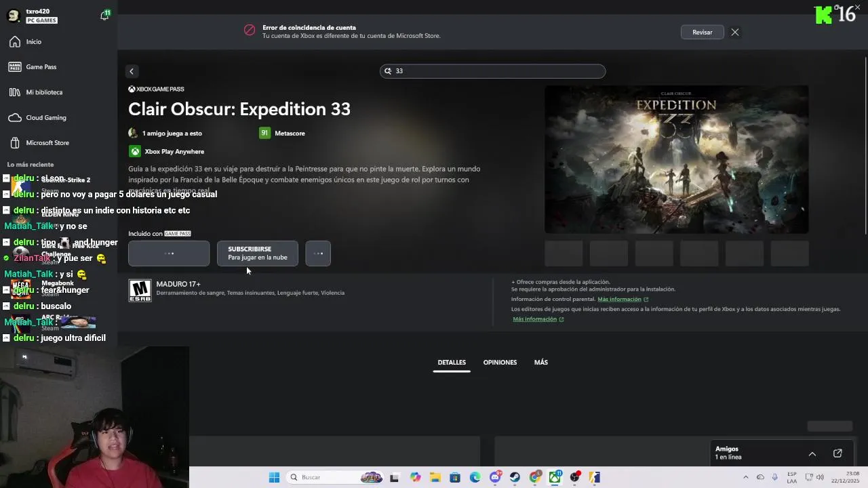Click the Game Pass badge after Incluido con
This screenshot has height=488, width=868.
click(178, 234)
